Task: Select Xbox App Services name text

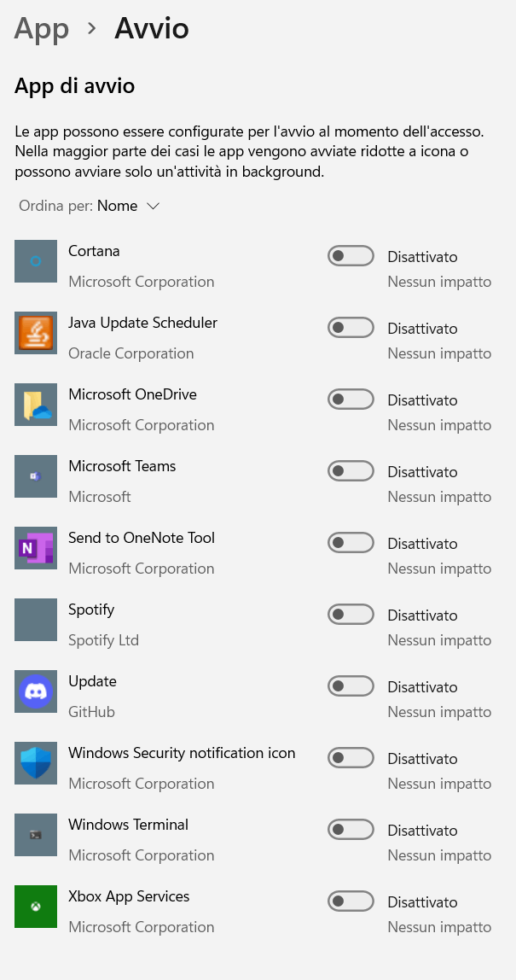Action: [x=129, y=896]
